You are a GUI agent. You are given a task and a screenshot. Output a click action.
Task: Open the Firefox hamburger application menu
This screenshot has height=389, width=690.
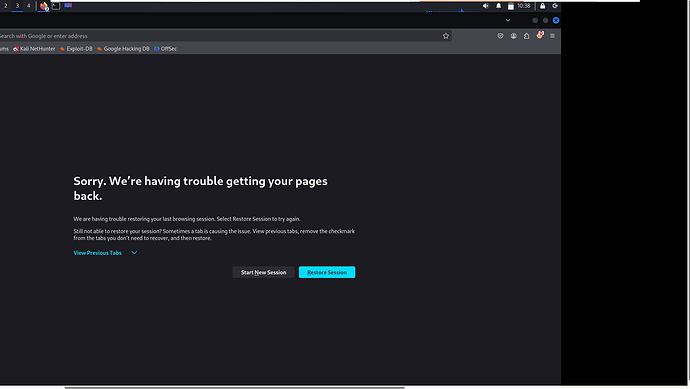click(x=552, y=36)
